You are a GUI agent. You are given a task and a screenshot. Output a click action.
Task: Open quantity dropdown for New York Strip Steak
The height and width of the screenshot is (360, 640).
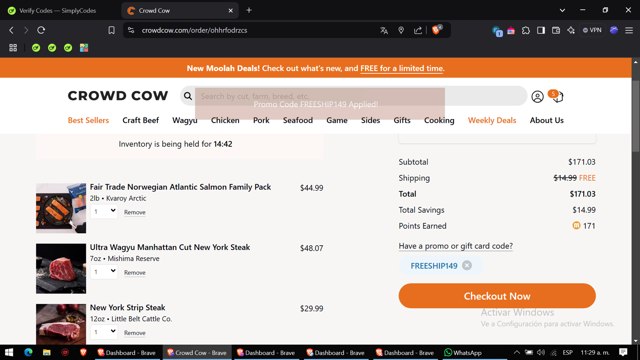[x=104, y=332]
